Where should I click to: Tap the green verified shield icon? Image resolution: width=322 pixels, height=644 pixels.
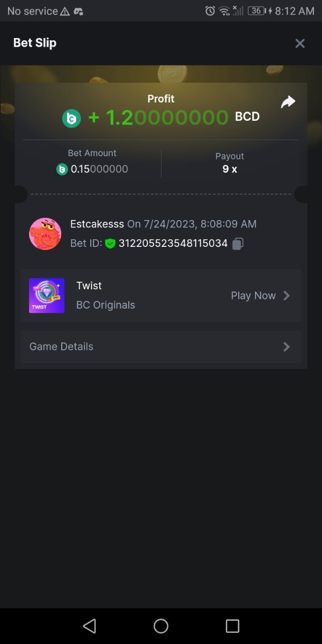click(x=111, y=244)
